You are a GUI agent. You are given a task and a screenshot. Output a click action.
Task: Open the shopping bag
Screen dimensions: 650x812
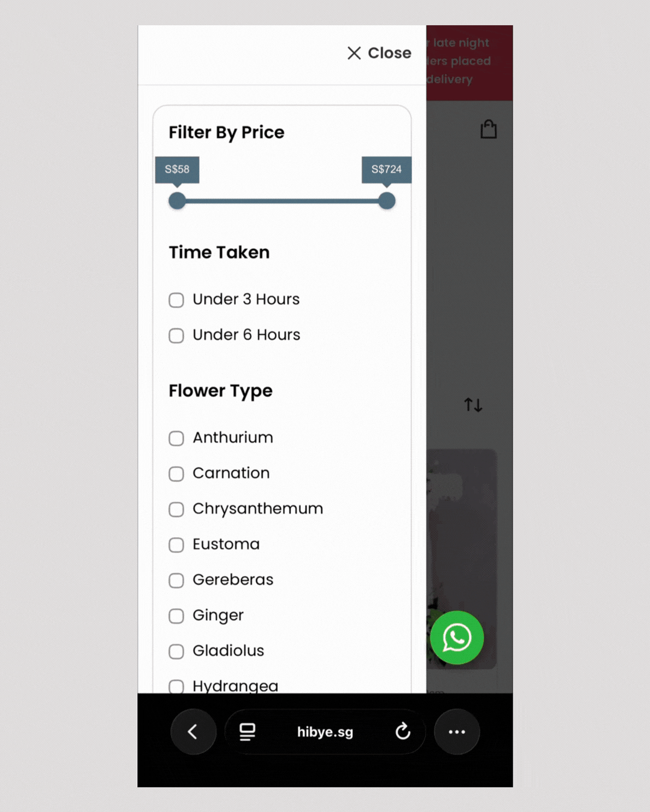coord(488,129)
